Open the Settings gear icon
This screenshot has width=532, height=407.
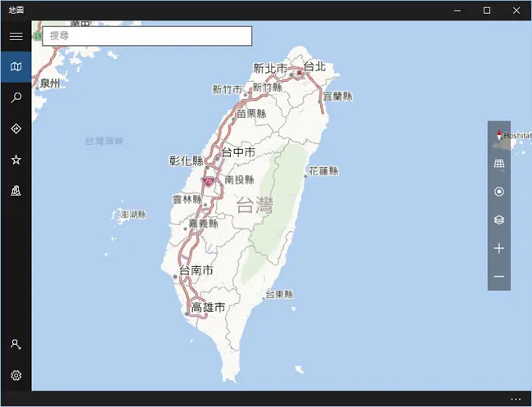(x=16, y=375)
